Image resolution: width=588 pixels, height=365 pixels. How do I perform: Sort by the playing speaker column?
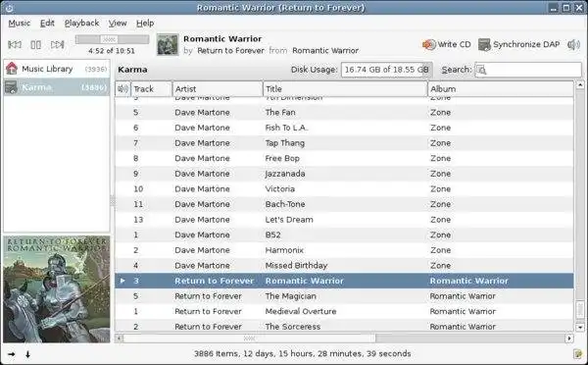point(122,89)
